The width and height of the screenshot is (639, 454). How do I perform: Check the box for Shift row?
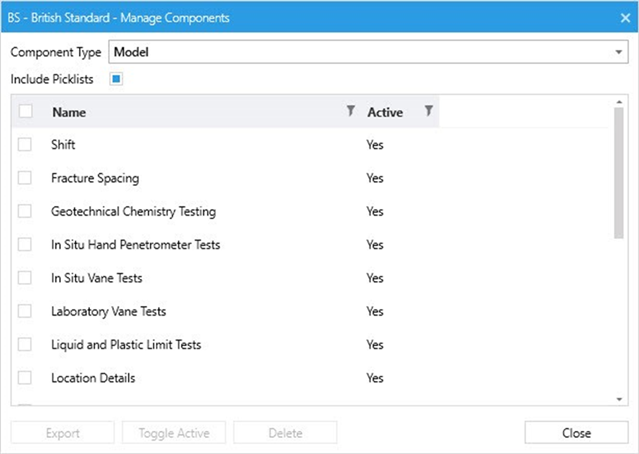(25, 145)
